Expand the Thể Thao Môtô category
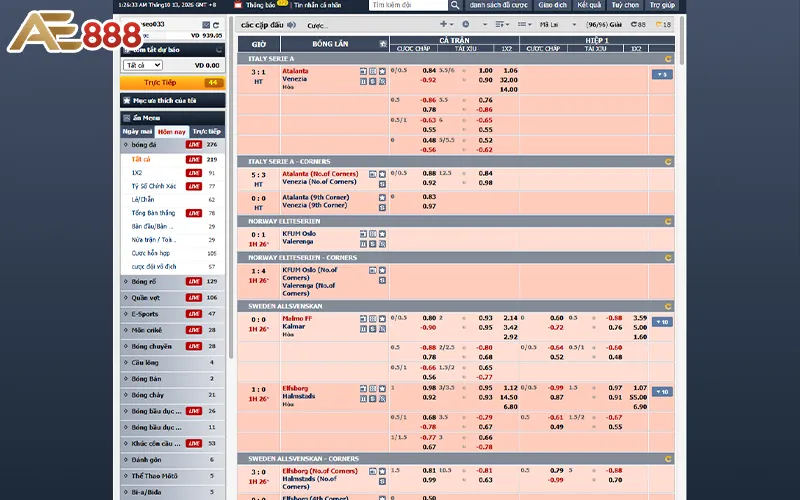800x500 pixels. click(x=172, y=476)
